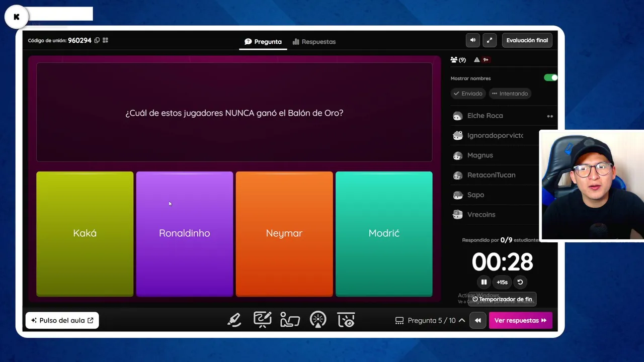Open the options dots beside Elche Roca

coord(550,116)
